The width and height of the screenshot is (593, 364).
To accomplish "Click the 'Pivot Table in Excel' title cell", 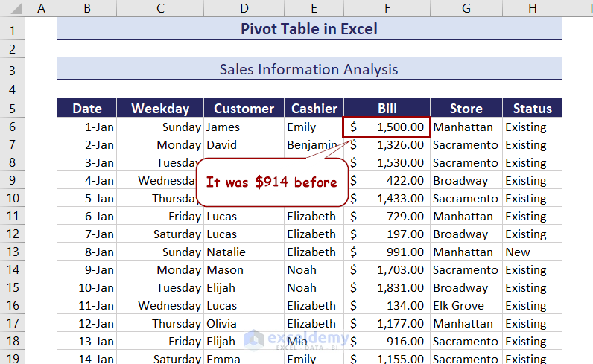I will pos(309,29).
